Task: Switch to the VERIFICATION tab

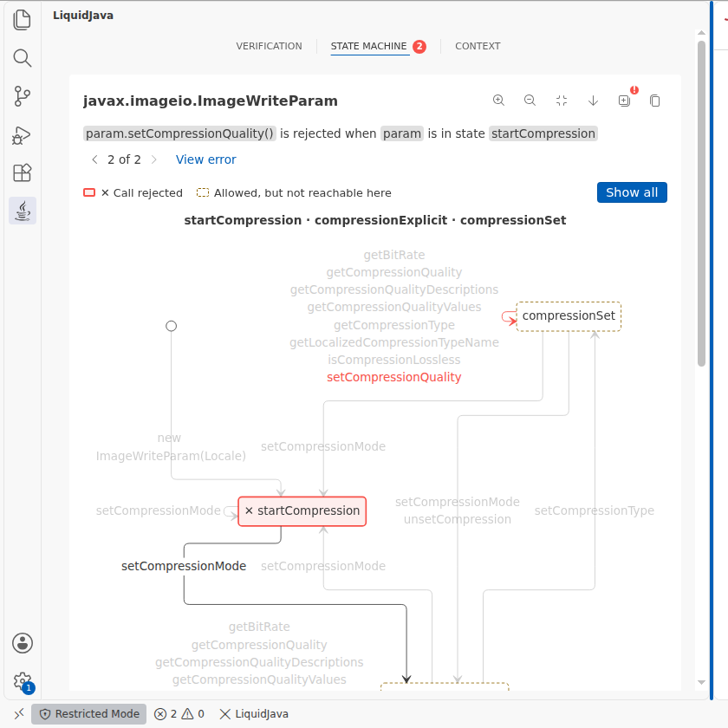Action: pyautogui.click(x=269, y=46)
